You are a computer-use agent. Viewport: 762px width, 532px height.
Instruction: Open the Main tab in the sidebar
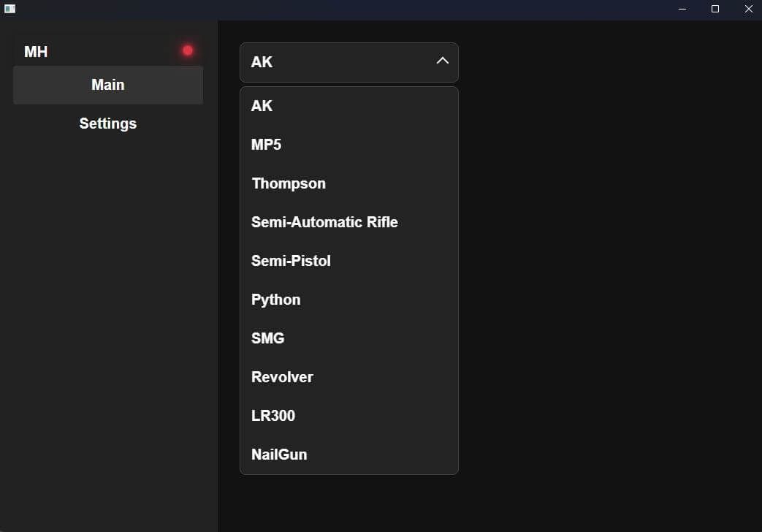(108, 85)
